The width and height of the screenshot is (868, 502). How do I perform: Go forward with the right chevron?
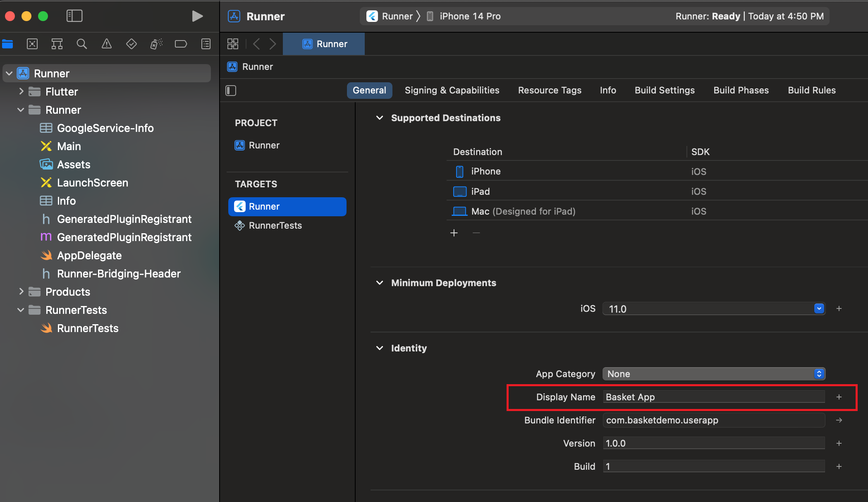pos(273,44)
